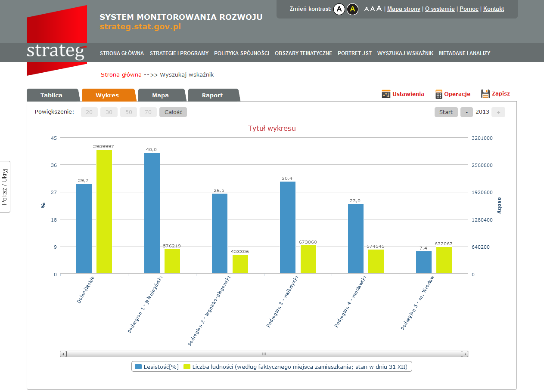Decrease year with minus button
Viewport: 544px width, 392px height.
466,112
